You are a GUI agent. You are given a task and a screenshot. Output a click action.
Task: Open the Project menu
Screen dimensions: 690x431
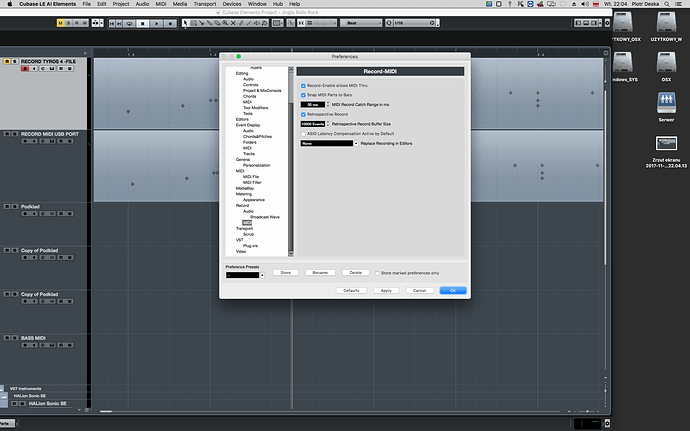[x=121, y=4]
